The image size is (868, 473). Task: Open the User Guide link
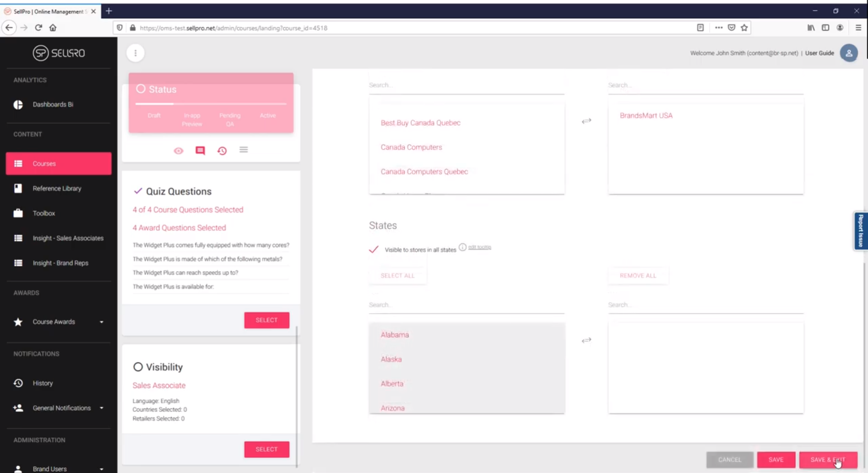(x=819, y=53)
